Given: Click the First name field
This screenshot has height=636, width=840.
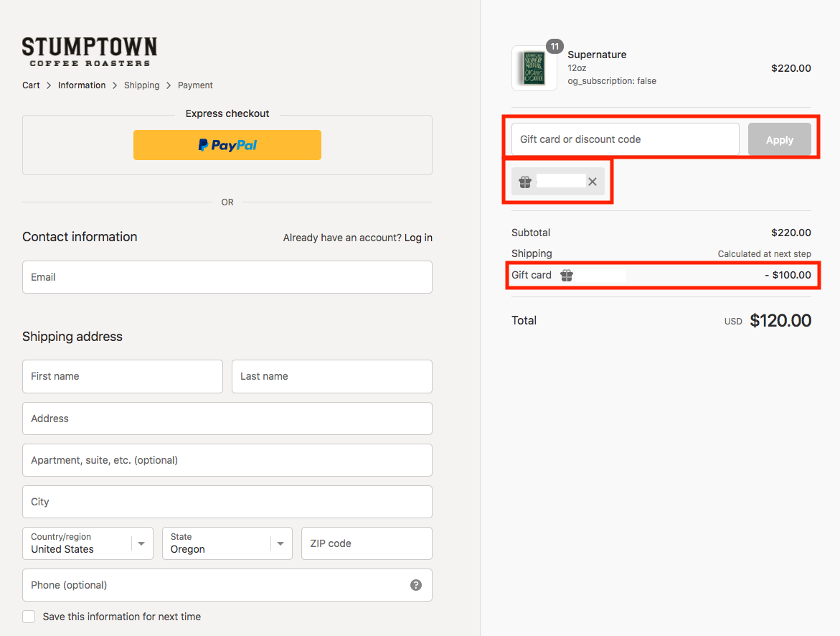Looking at the screenshot, I should 123,376.
